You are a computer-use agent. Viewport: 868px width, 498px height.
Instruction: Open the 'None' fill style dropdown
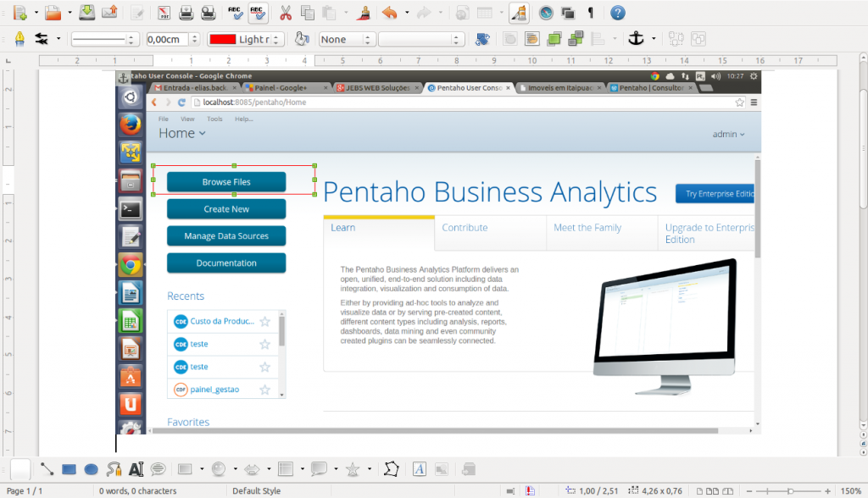click(x=342, y=38)
